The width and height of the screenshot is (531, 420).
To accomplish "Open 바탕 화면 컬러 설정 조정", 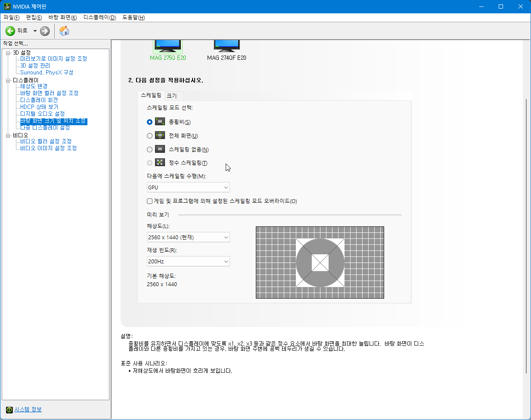I will (50, 93).
